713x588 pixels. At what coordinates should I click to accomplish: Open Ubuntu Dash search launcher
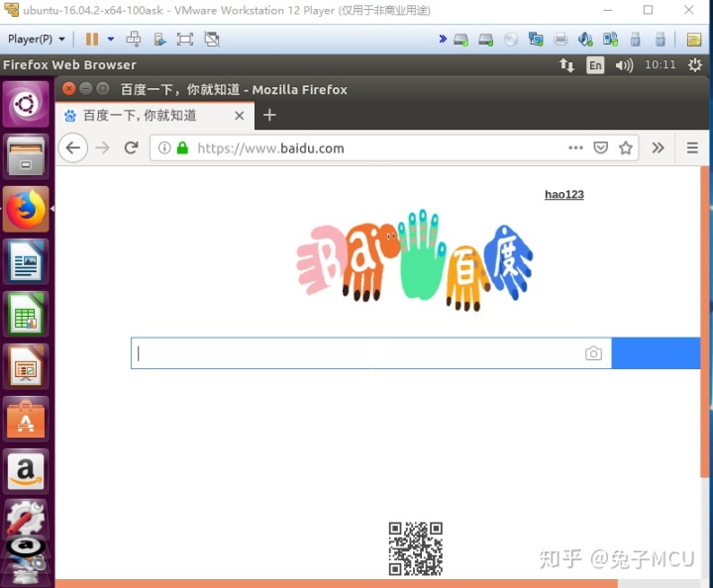[26, 104]
